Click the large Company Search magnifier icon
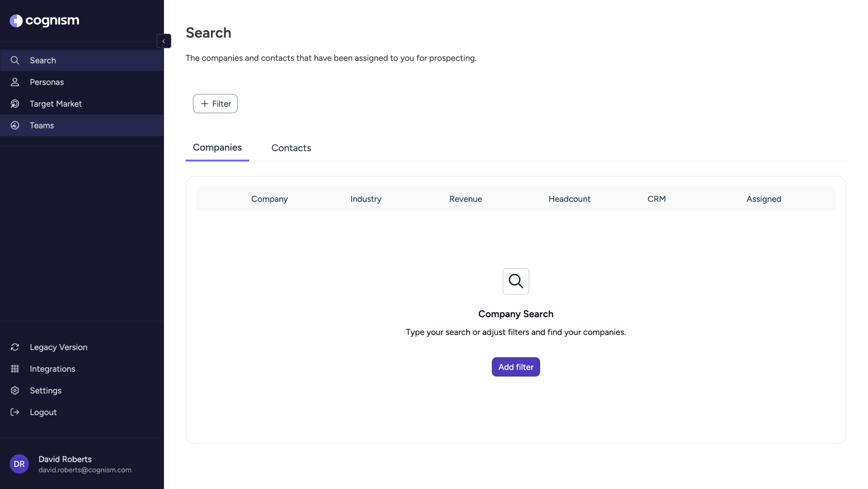The width and height of the screenshot is (868, 489). pyautogui.click(x=516, y=281)
